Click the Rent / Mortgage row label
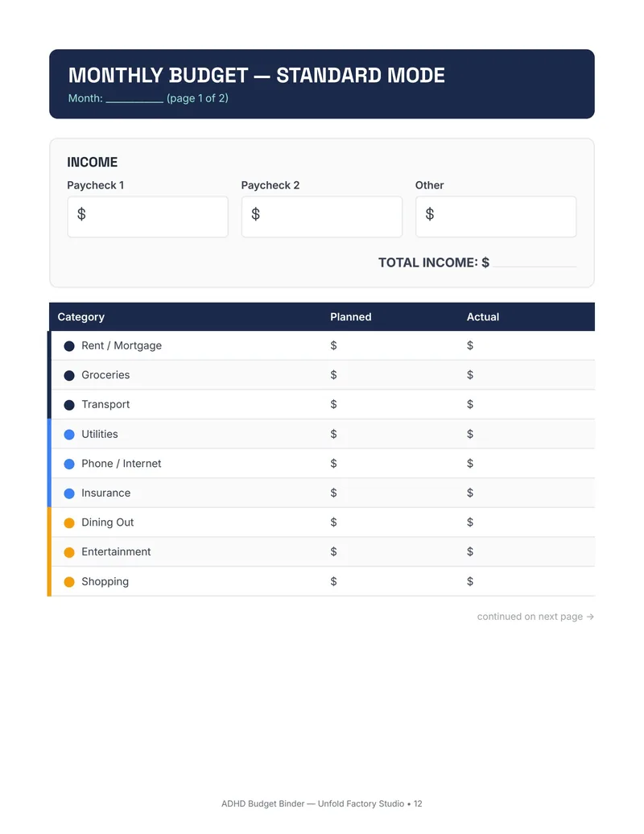The height and width of the screenshot is (834, 644). [x=122, y=345]
